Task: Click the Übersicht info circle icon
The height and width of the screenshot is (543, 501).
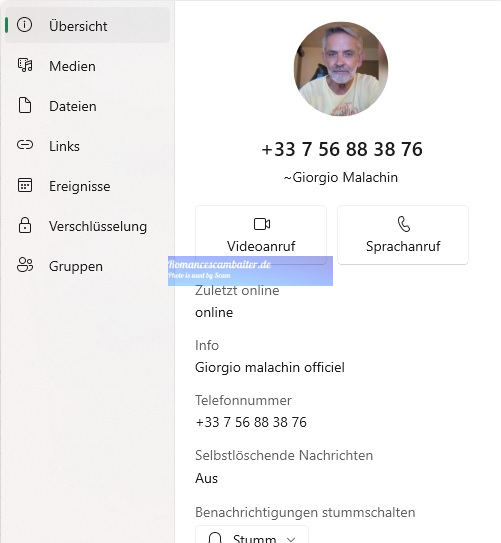Action: coord(24,25)
